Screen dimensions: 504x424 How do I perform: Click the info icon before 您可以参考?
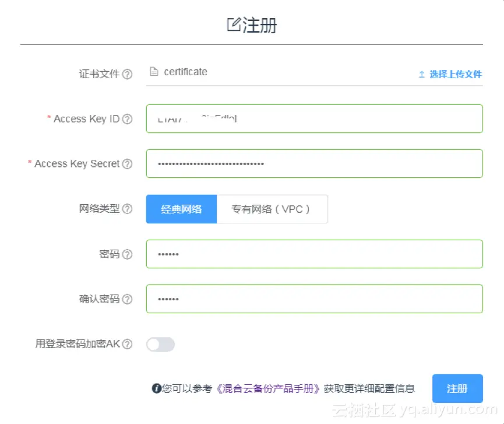[x=156, y=388]
